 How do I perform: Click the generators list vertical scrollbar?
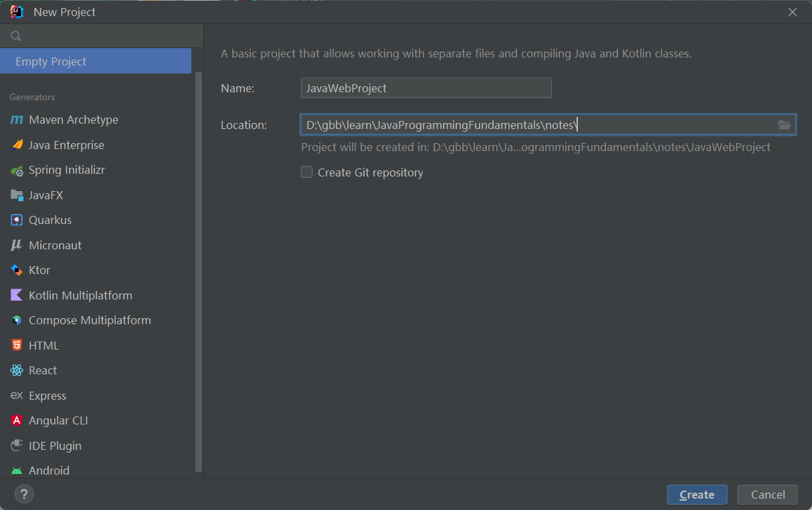pyautogui.click(x=198, y=271)
